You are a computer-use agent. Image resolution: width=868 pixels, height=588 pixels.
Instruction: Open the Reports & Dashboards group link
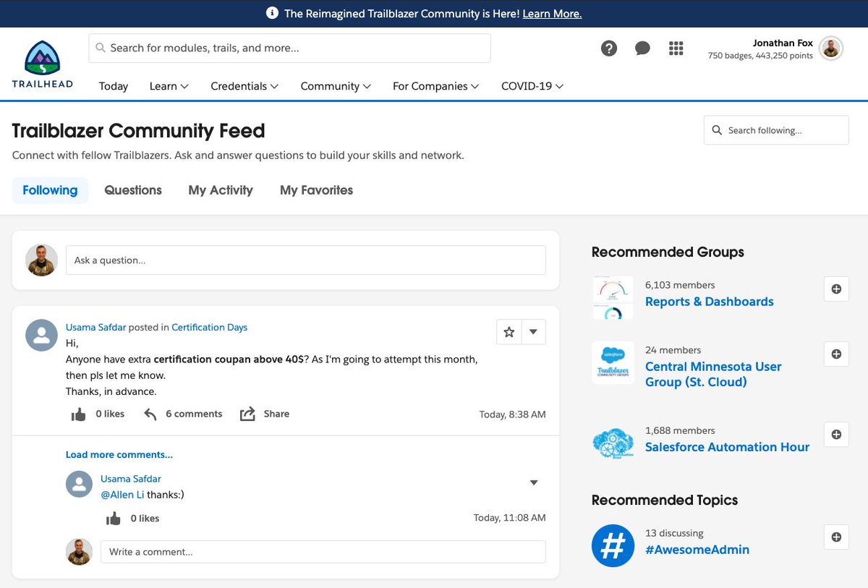pos(710,302)
